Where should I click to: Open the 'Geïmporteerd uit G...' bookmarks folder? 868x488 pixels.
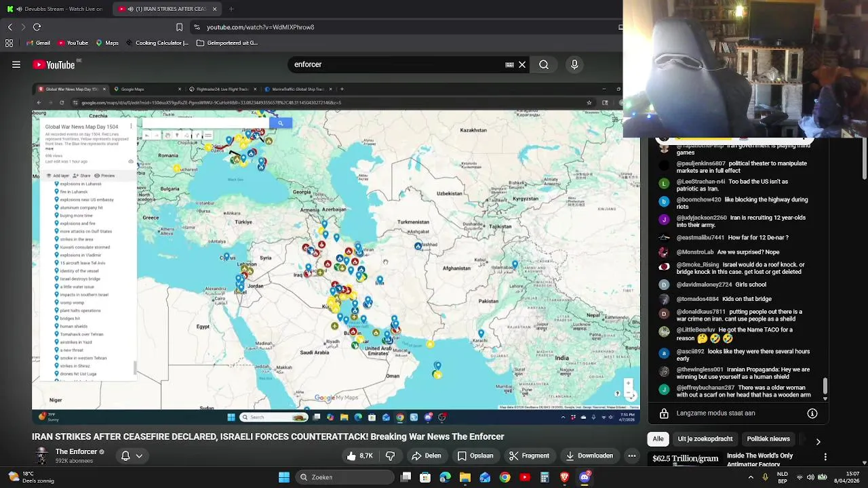tap(227, 43)
